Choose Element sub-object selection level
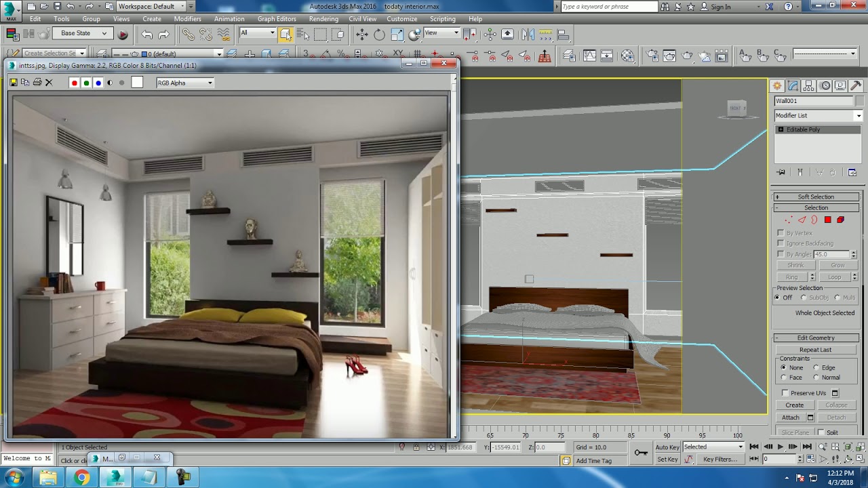The image size is (868, 488). click(840, 220)
